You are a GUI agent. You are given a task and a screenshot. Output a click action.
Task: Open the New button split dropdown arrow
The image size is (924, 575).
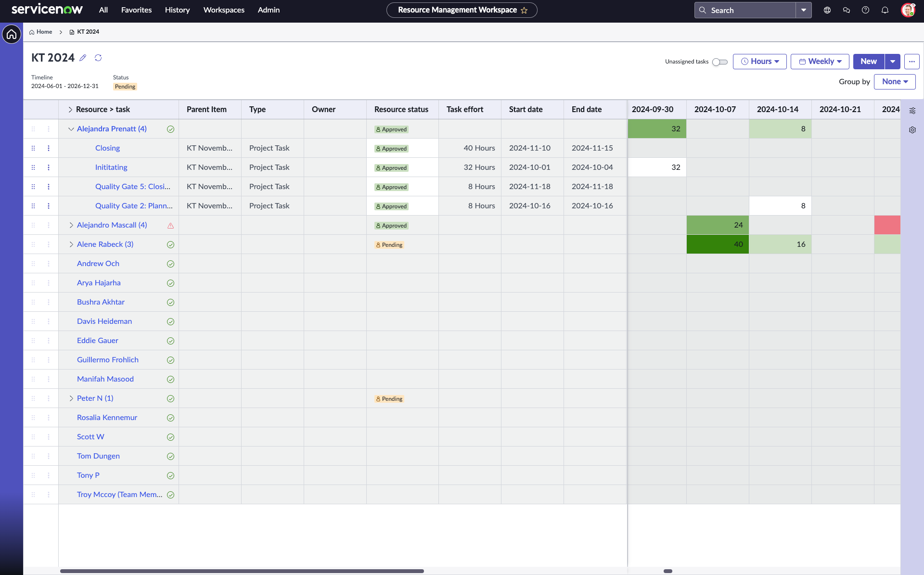(x=893, y=62)
